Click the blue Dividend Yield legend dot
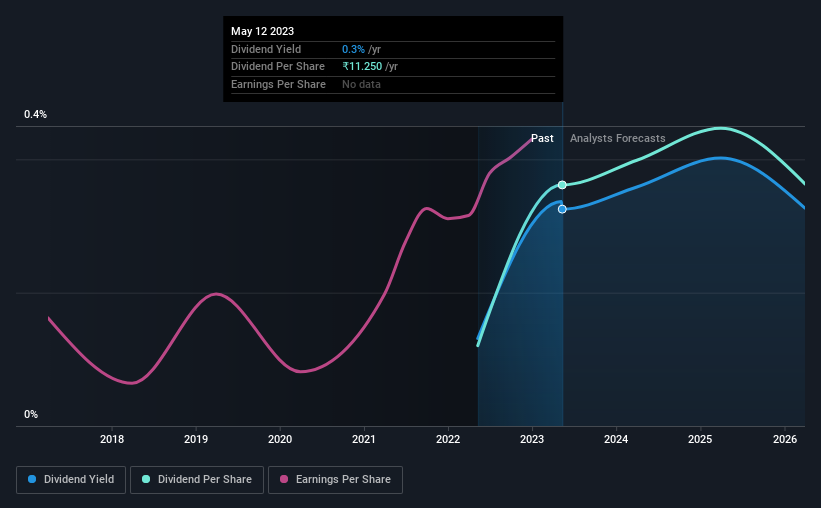The width and height of the screenshot is (821, 508). point(32,479)
